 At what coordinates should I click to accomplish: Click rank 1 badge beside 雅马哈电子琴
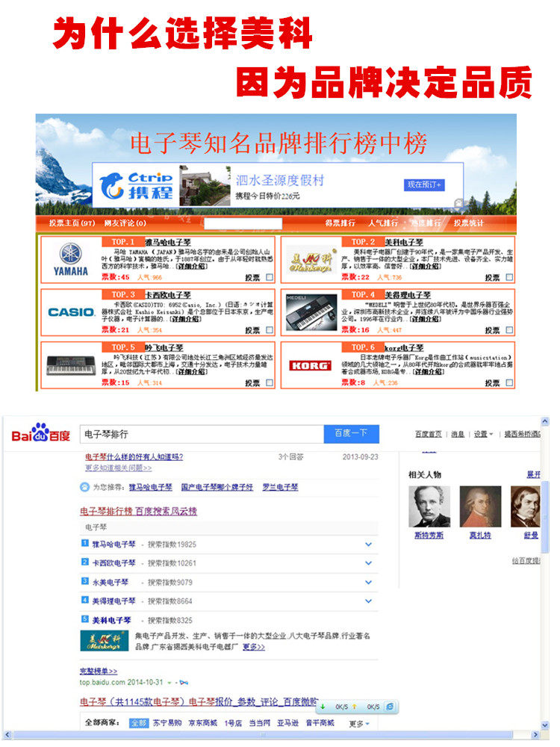85,542
